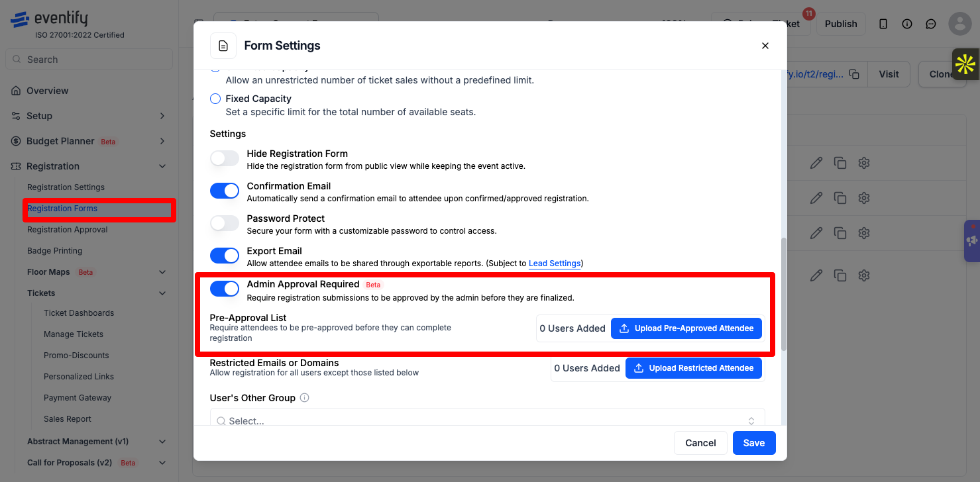This screenshot has width=980, height=482.
Task: Collapse the Registration section
Action: click(162, 166)
